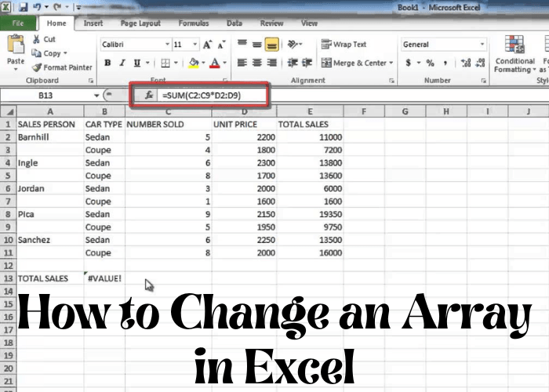Viewport: 549px width, 392px height.
Task: Toggle Merge & Center
Action: click(x=354, y=63)
